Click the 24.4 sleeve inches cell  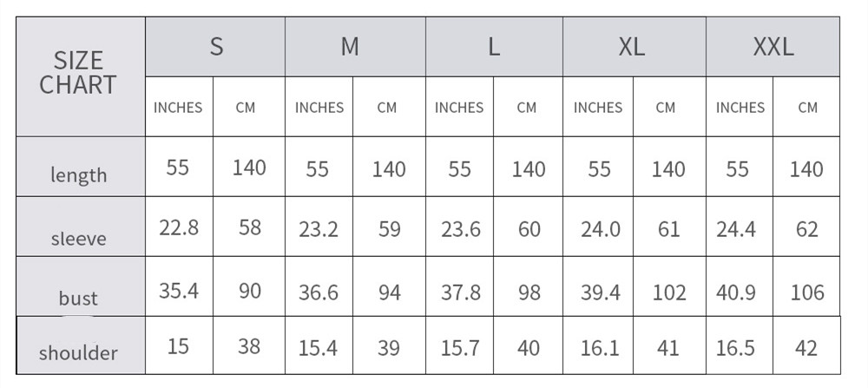tap(740, 227)
